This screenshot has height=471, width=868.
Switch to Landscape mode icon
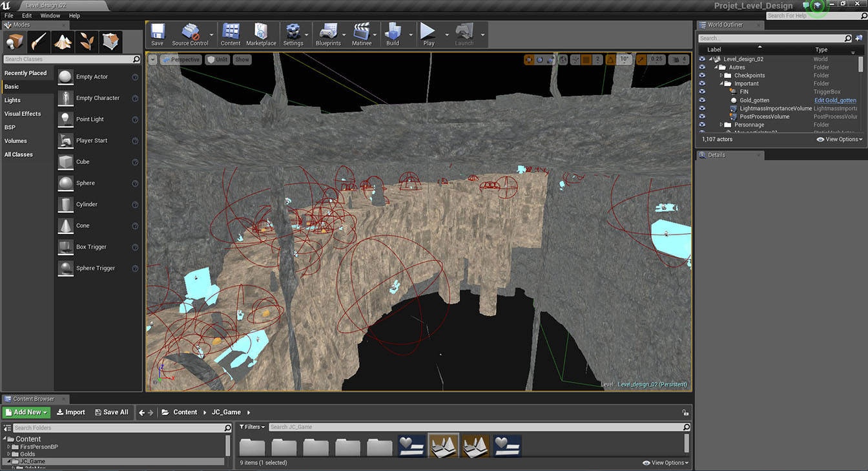click(62, 42)
